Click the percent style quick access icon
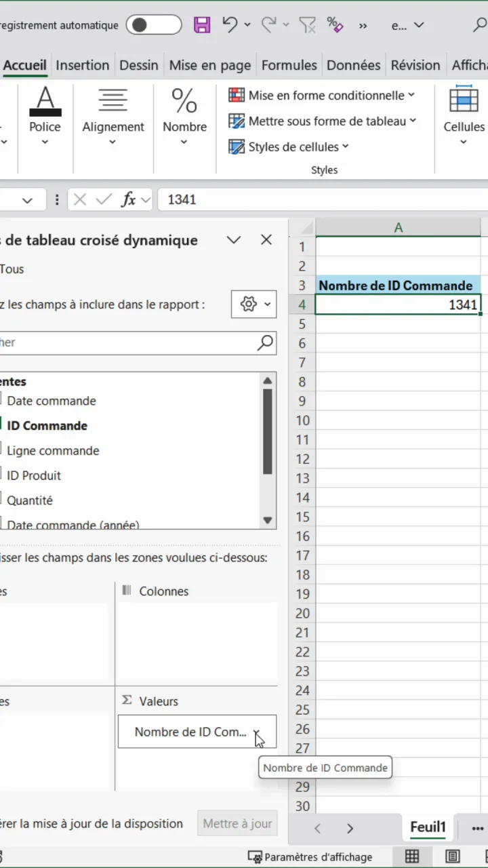Screen dimensions: 488x868 coord(335,25)
